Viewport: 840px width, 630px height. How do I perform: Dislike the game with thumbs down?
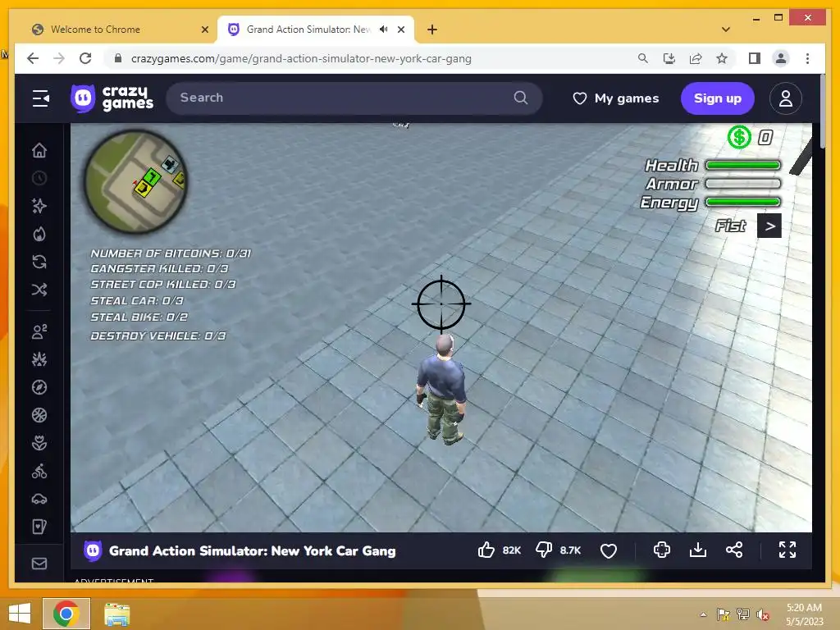click(544, 550)
